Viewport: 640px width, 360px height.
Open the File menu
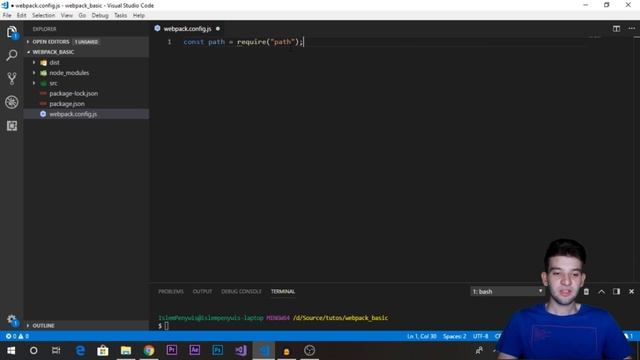coord(7,16)
